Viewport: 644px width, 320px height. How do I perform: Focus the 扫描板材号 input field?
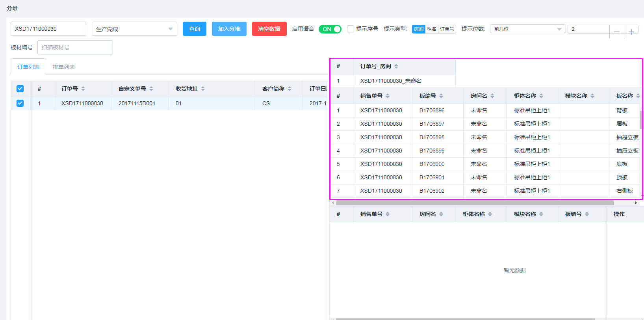75,47
